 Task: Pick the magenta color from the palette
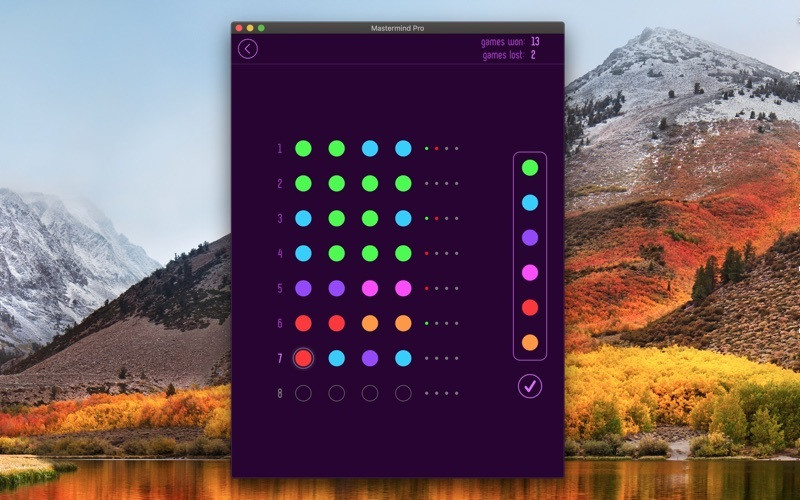tap(530, 272)
